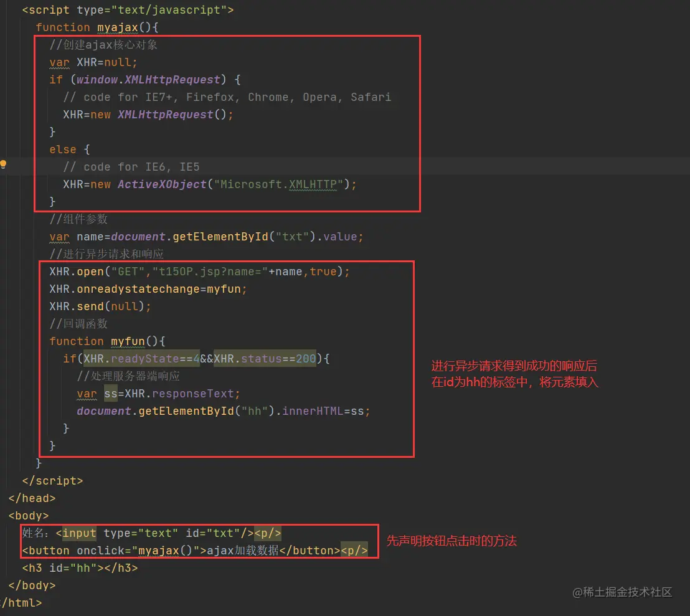
Task: Click the 'var ss=XHR.responseText;' line
Action: point(158,394)
